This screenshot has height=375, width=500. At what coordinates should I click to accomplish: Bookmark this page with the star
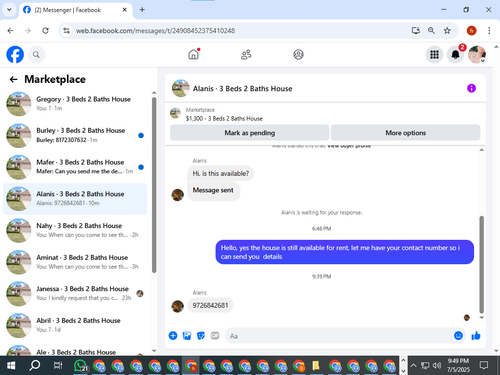[x=447, y=31]
